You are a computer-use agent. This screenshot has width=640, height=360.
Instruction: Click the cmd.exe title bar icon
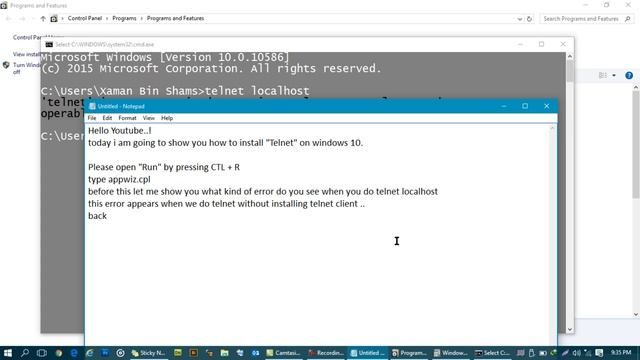tap(49, 44)
